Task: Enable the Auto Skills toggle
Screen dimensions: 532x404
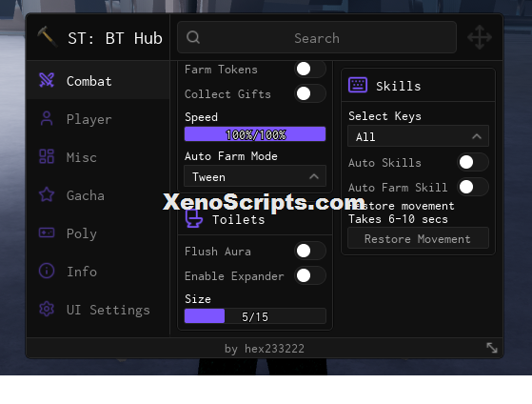Action: (x=473, y=162)
